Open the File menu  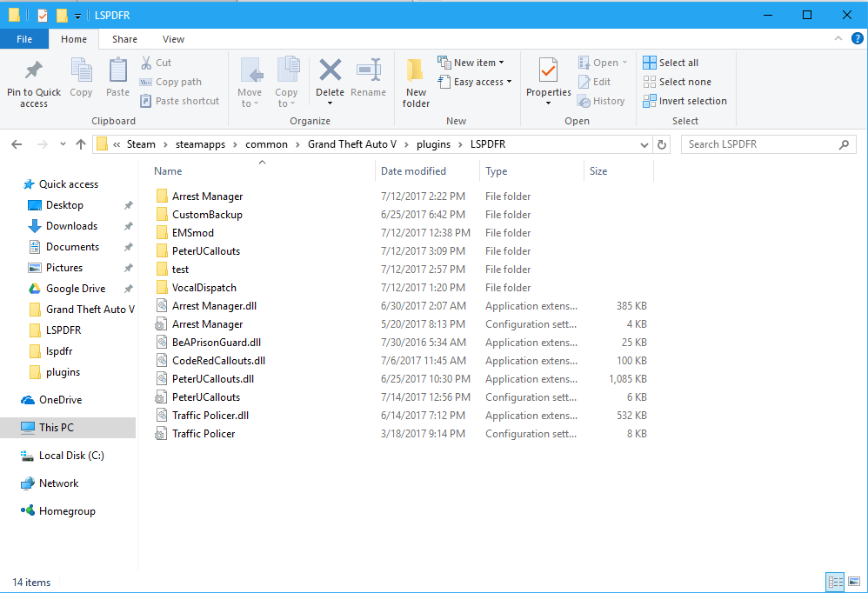pyautogui.click(x=24, y=39)
